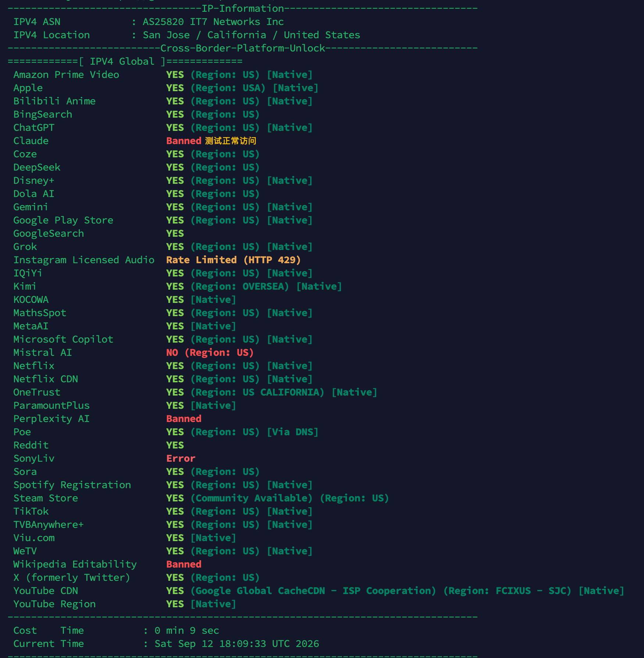
Task: Select the ChatGPT Native tag
Action: pos(290,128)
